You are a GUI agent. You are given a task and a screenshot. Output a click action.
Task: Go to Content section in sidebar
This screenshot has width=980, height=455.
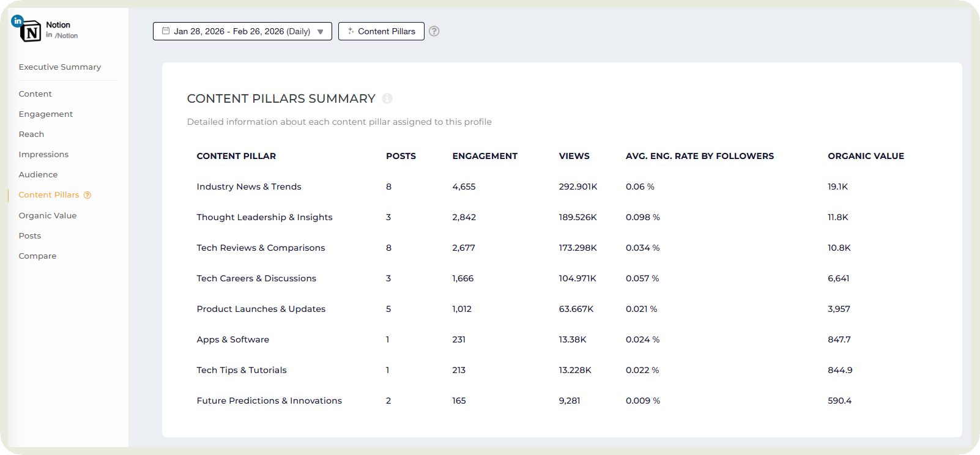point(35,94)
